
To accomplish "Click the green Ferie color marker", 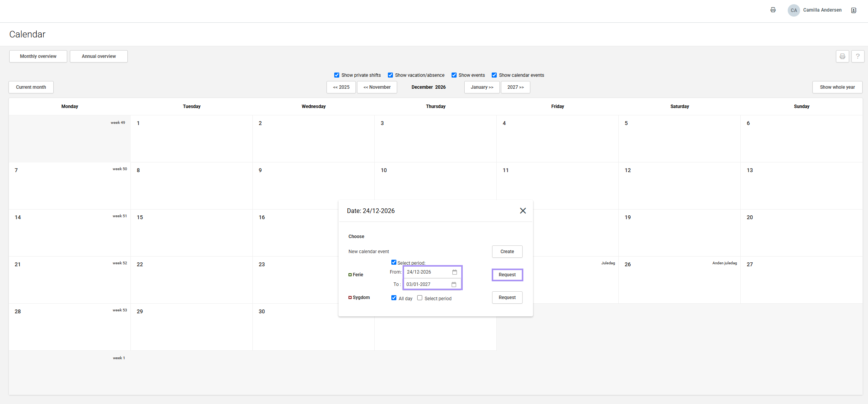I will point(350,275).
